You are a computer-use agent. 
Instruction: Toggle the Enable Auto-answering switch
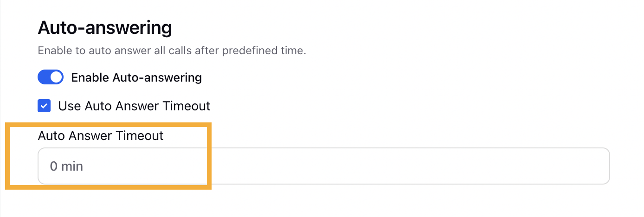tap(51, 77)
